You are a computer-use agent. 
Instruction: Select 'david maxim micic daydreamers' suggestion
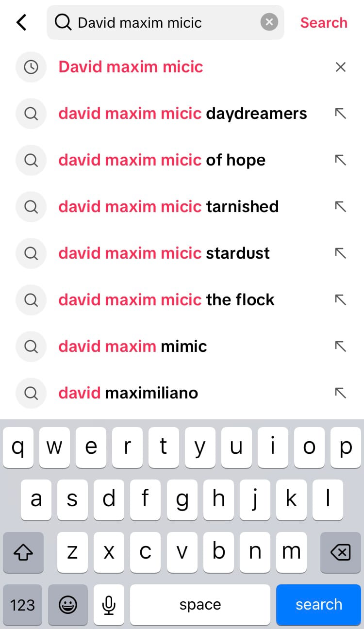coord(182,114)
